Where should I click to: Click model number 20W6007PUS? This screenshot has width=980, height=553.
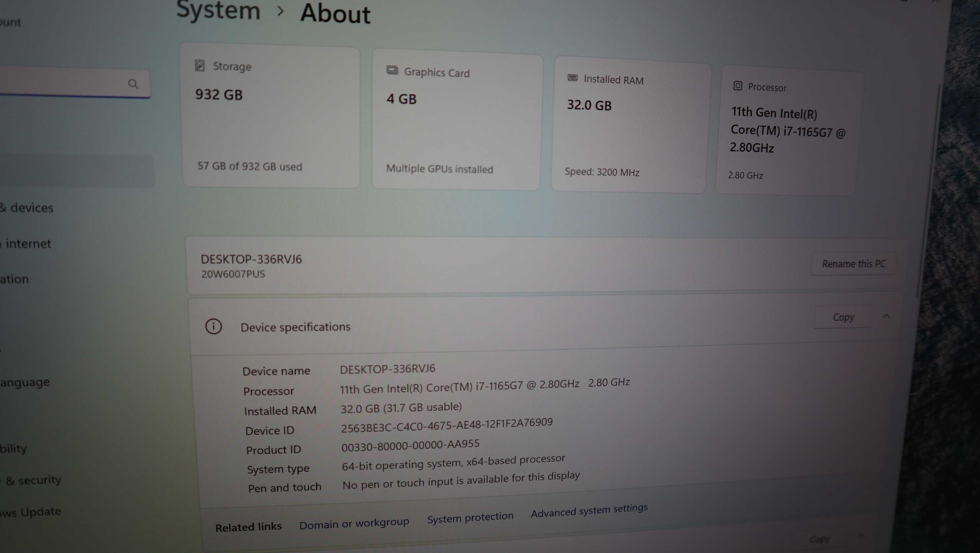click(233, 274)
